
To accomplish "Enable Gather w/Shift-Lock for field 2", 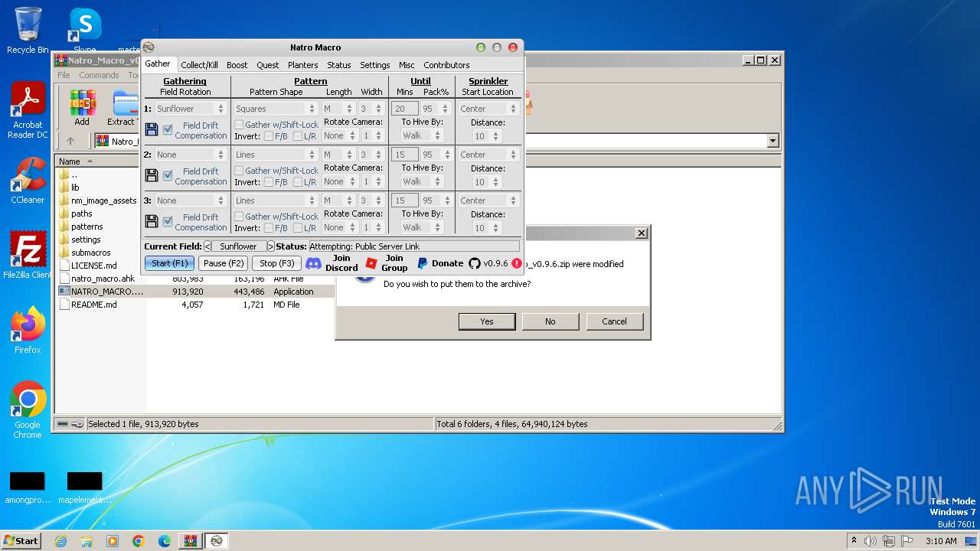I will 239,171.
